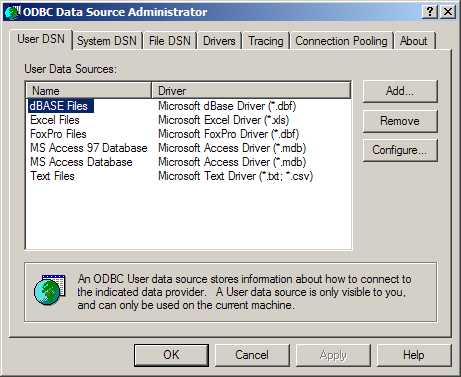Click the Add... button
Viewport: 461px width, 377px height.
pos(400,91)
